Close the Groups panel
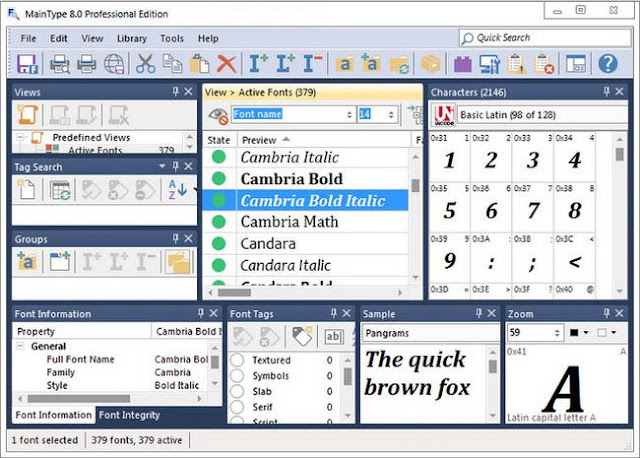 (x=188, y=238)
